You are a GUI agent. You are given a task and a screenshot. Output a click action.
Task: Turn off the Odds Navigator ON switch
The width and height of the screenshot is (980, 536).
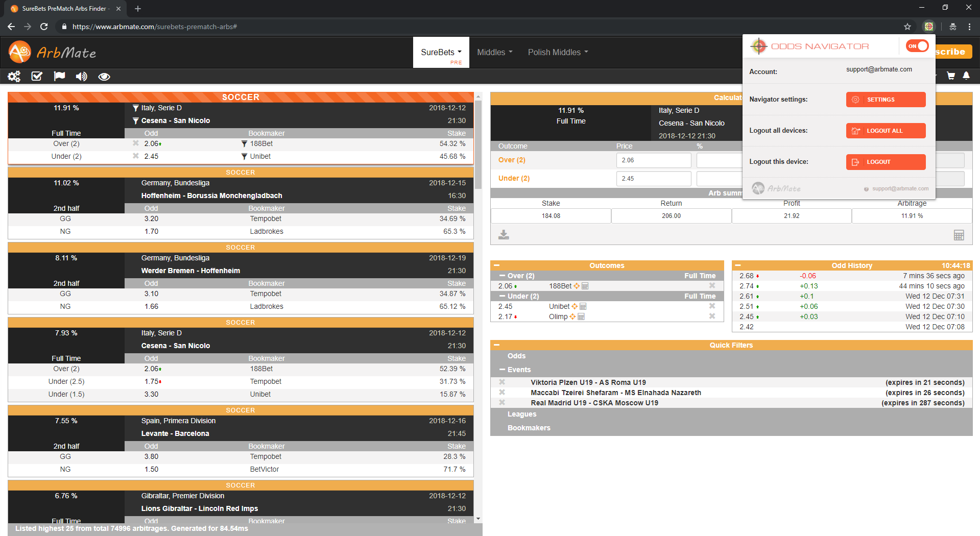[917, 46]
